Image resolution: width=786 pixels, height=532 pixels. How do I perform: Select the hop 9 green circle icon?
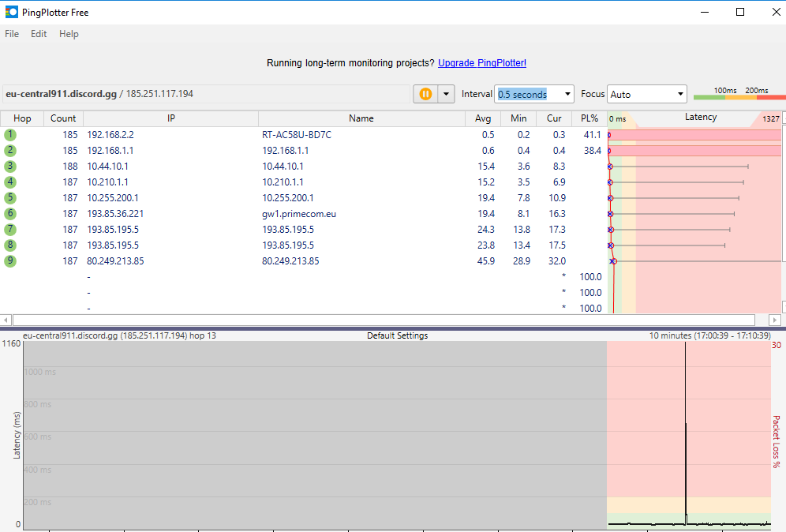click(10, 261)
